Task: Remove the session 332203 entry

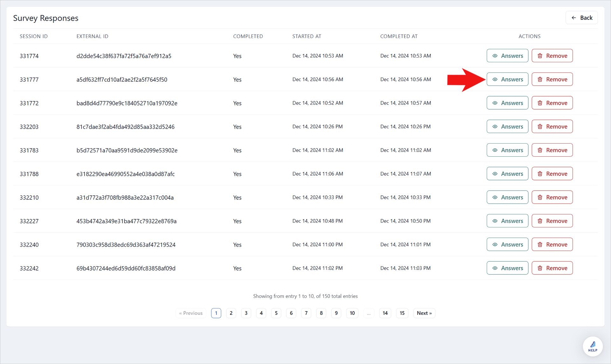Action: click(x=552, y=126)
